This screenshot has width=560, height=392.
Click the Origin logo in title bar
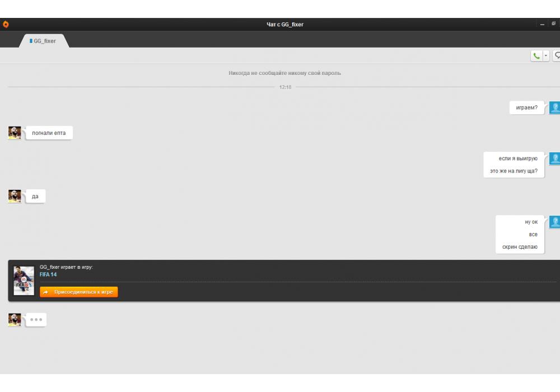[6, 24]
